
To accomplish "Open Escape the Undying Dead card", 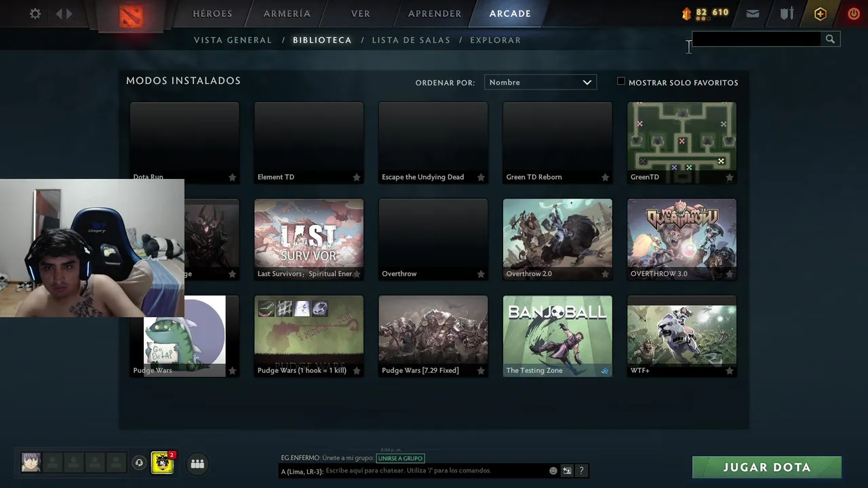I will (x=433, y=143).
